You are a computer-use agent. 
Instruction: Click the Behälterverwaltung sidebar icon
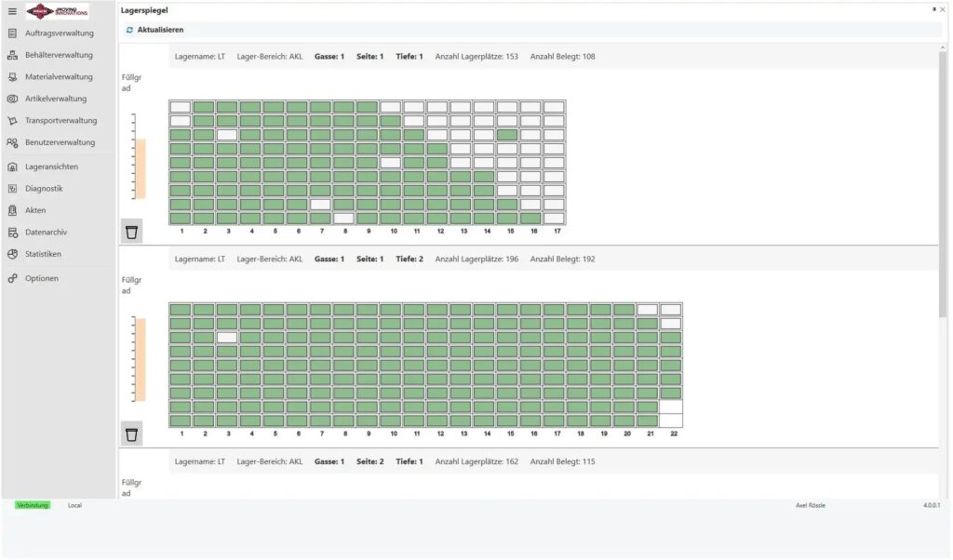click(12, 55)
